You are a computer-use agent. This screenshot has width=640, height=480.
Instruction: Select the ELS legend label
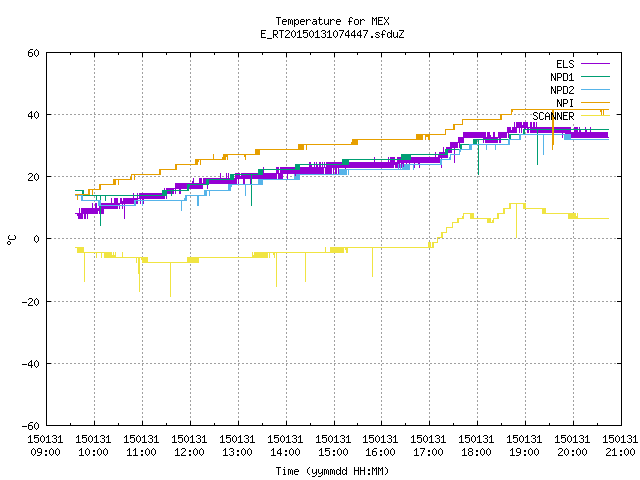[565, 64]
